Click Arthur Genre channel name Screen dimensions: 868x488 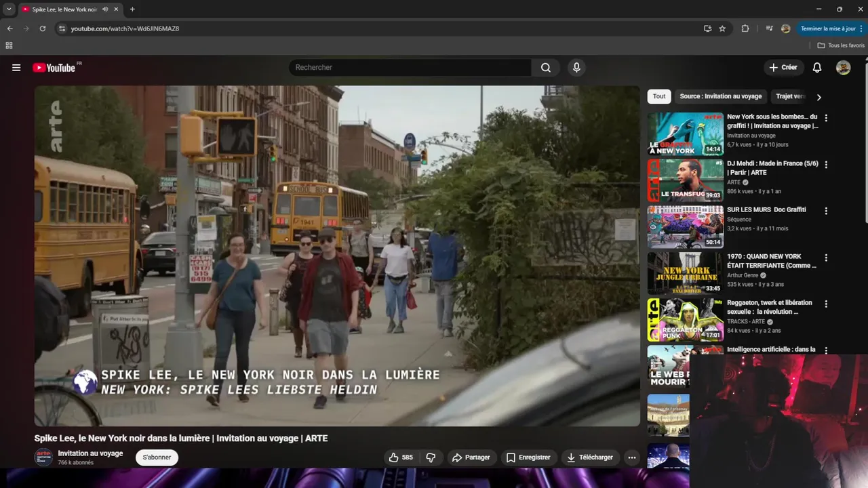point(743,276)
